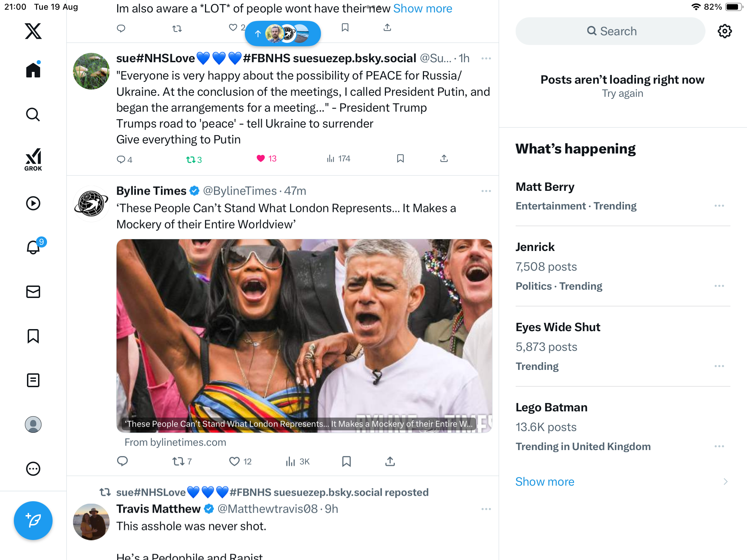This screenshot has height=560, width=747.
Task: Open the Lists sidebar icon
Action: pyautogui.click(x=33, y=380)
